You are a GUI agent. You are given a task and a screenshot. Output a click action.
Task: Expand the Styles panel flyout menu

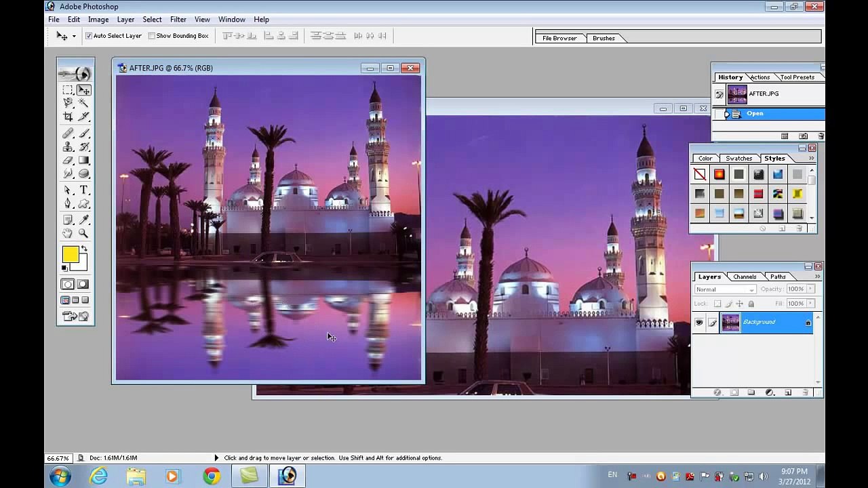(x=811, y=158)
